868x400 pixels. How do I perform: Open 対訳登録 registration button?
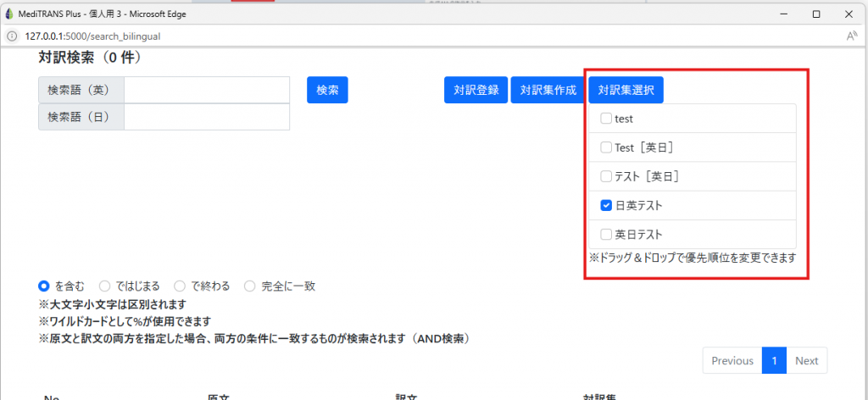point(476,90)
